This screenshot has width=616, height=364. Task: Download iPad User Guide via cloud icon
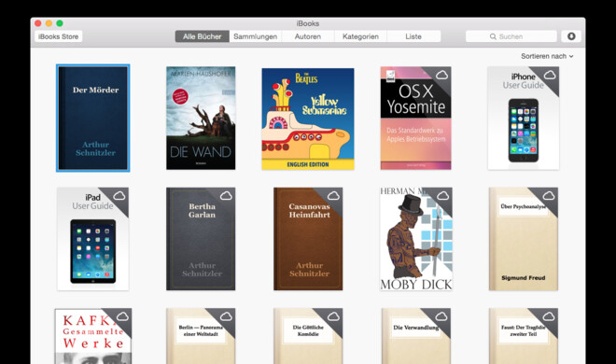119,196
